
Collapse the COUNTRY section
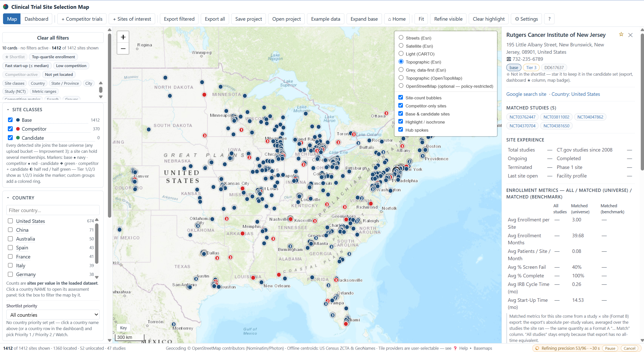(8, 198)
